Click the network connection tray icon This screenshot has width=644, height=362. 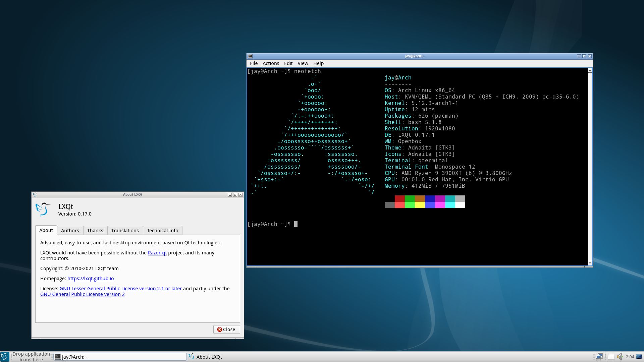tap(599, 357)
